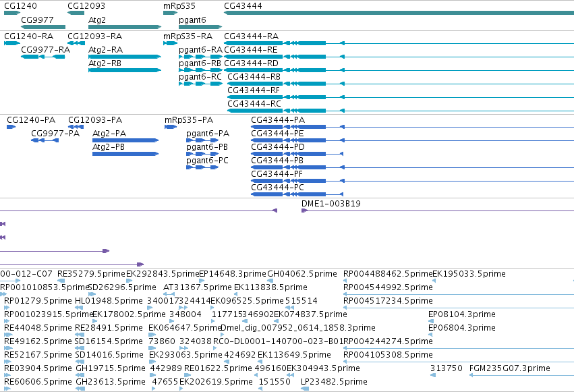Select protein CG9977-PA
Image resolution: width=574 pixels, height=392 pixels.
(x=55, y=133)
